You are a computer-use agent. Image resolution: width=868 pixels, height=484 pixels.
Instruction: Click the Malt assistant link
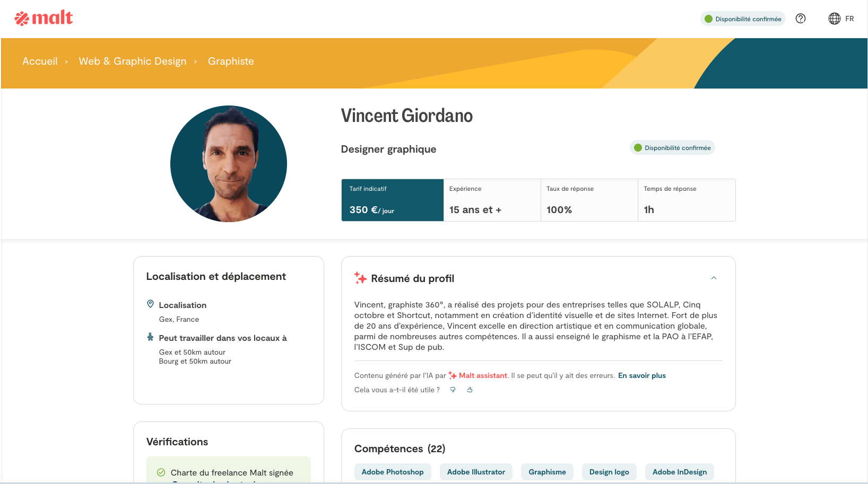click(483, 375)
